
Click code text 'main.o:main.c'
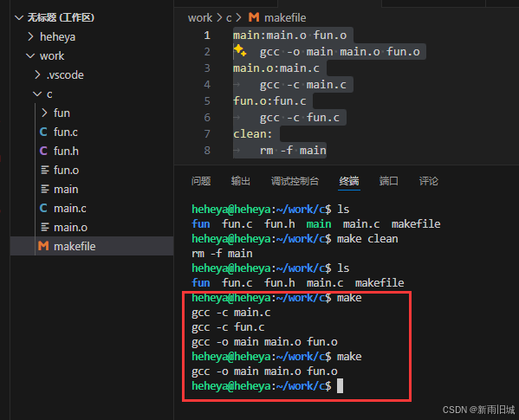click(276, 68)
